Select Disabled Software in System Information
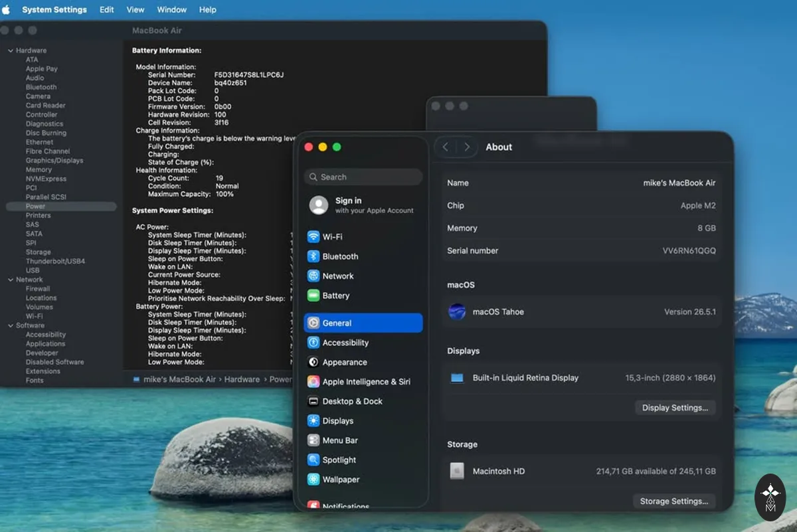This screenshot has width=797, height=532. click(54, 362)
